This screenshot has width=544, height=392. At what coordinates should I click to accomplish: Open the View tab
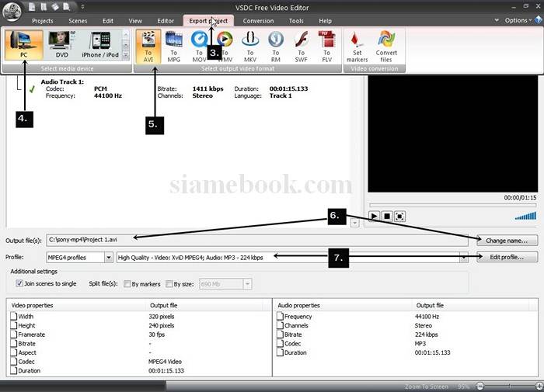135,21
